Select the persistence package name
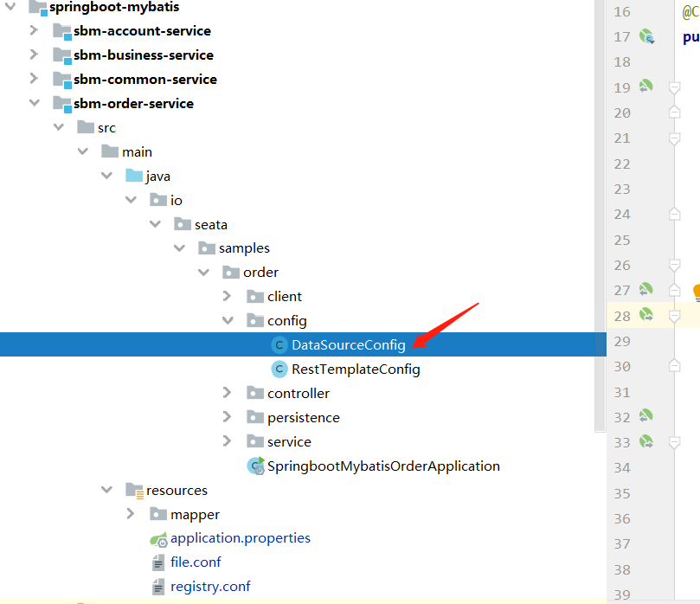Viewport: 700px width, 604px height. click(304, 418)
